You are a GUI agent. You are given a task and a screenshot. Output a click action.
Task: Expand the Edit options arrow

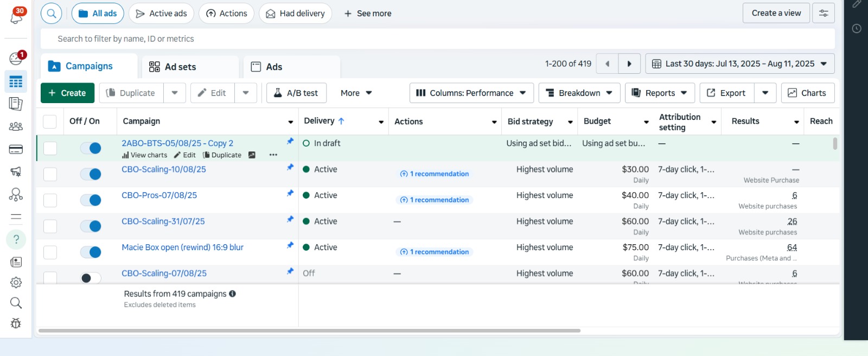(x=246, y=93)
